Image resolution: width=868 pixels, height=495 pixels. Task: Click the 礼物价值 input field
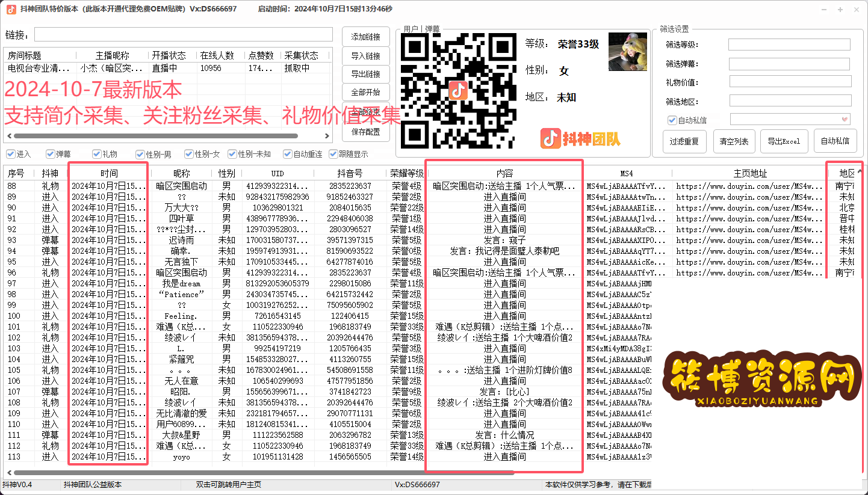tap(790, 81)
